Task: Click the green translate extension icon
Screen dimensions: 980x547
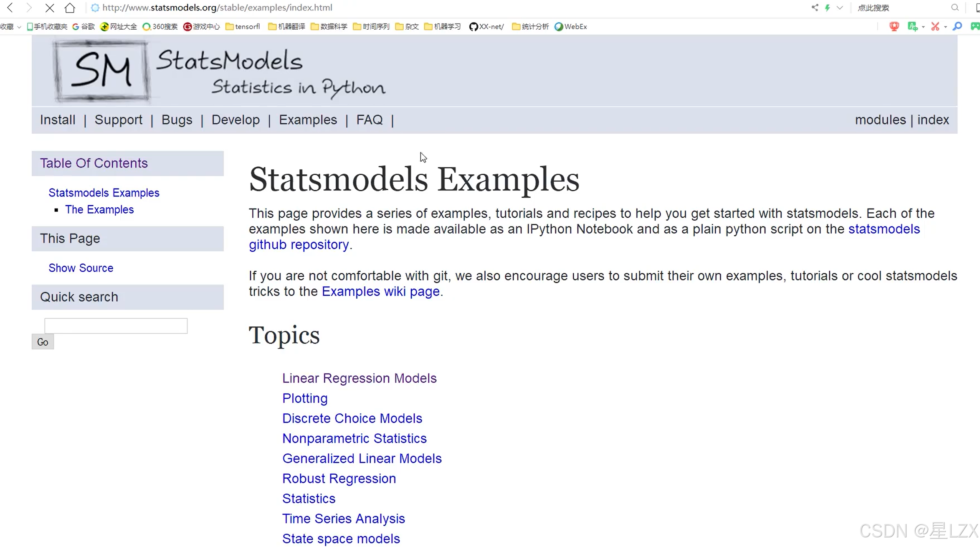Action: [x=912, y=26]
